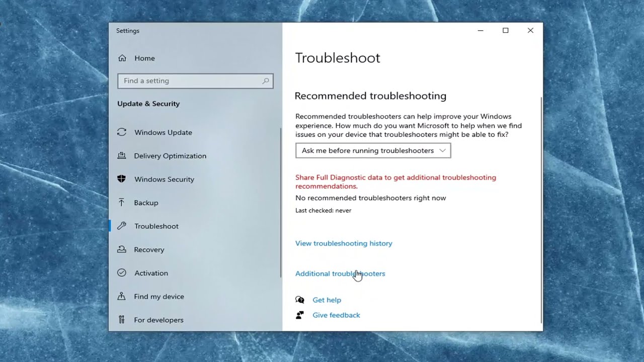
Task: Click the Home house icon
Action: tap(122, 58)
